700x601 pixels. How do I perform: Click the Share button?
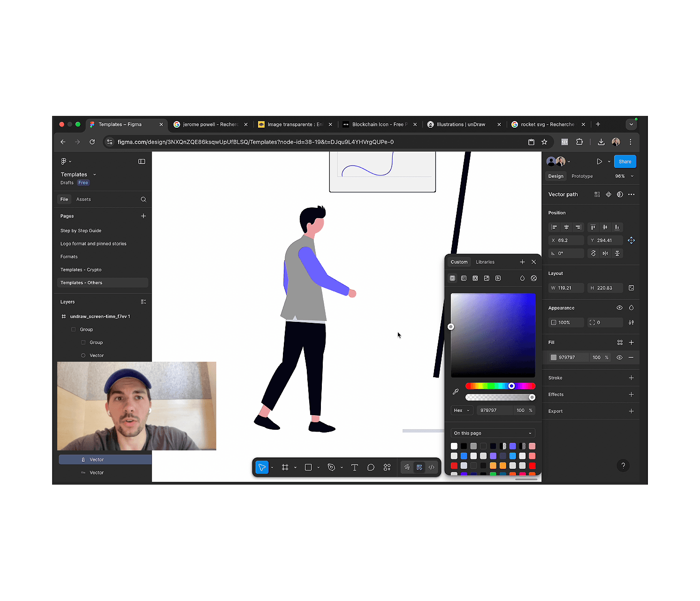pyautogui.click(x=625, y=161)
